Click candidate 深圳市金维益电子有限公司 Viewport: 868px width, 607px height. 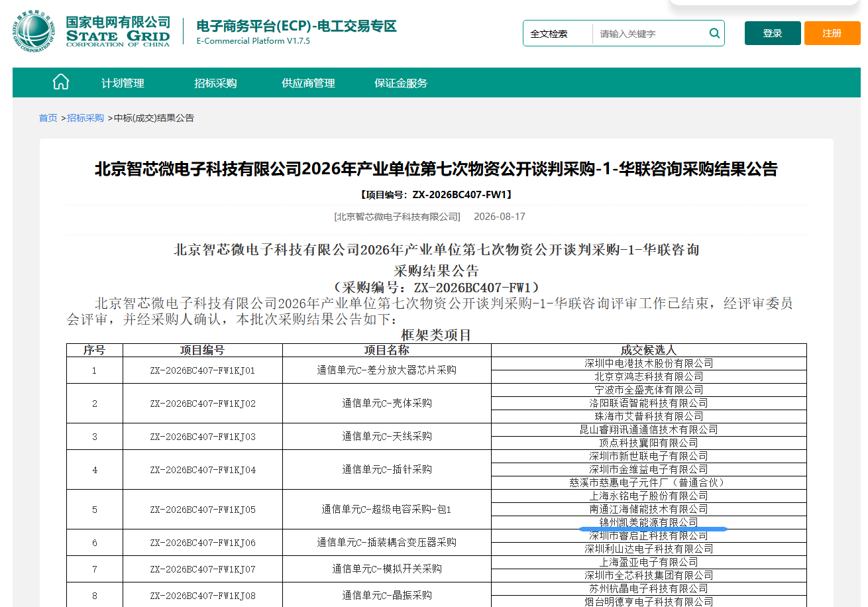click(x=649, y=469)
